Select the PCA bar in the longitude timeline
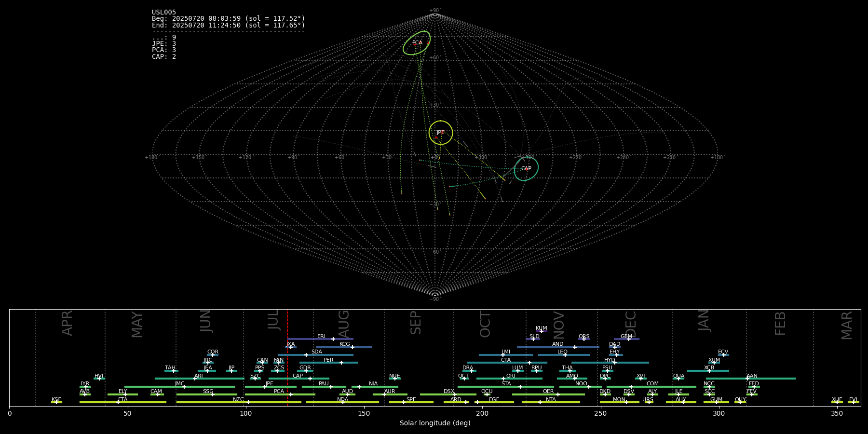This screenshot has width=868, height=434. [280, 394]
